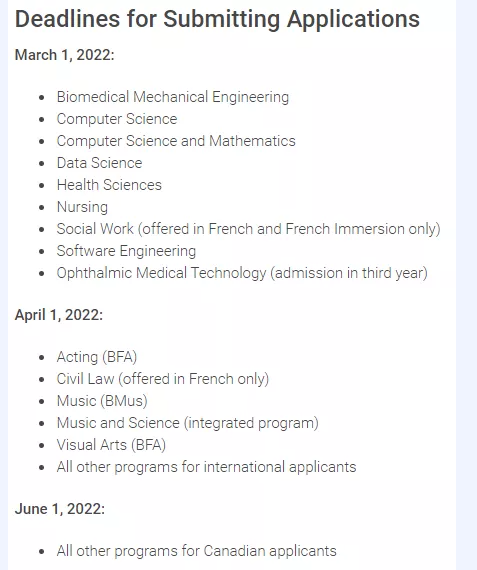Viewport: 477px width, 570px height.
Task: Select Social Work French Immersion entry
Action: 248,229
